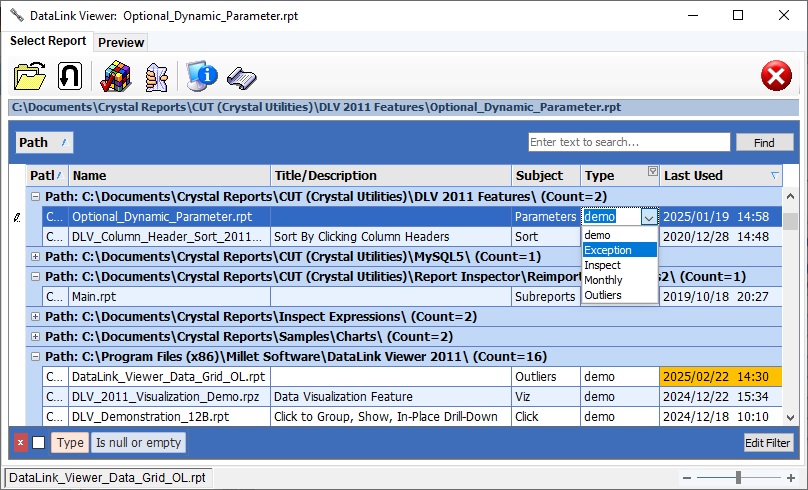Select the DLV_Column_Header_Sort_2011 row name
This screenshot has height=490, width=808.
coord(168,236)
